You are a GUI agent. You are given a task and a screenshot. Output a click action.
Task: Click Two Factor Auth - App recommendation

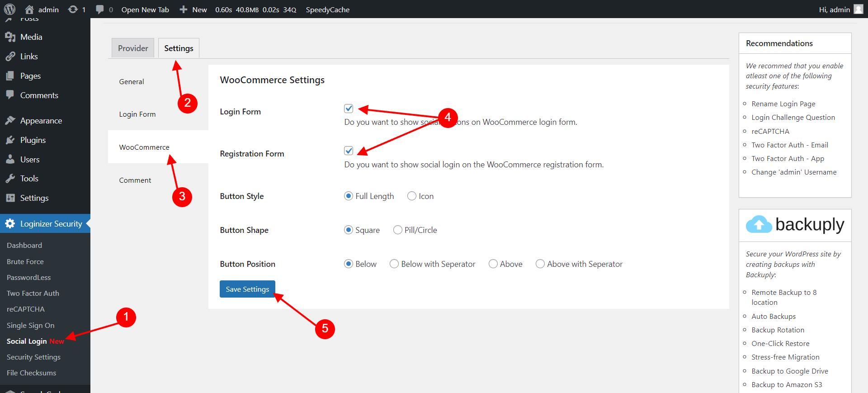point(788,158)
